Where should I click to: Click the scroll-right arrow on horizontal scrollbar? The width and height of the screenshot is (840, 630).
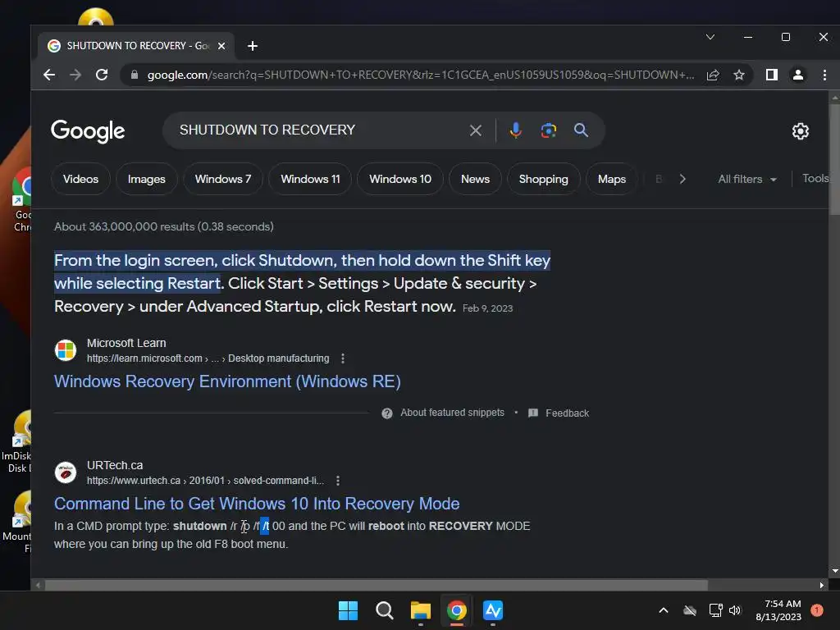(x=822, y=585)
